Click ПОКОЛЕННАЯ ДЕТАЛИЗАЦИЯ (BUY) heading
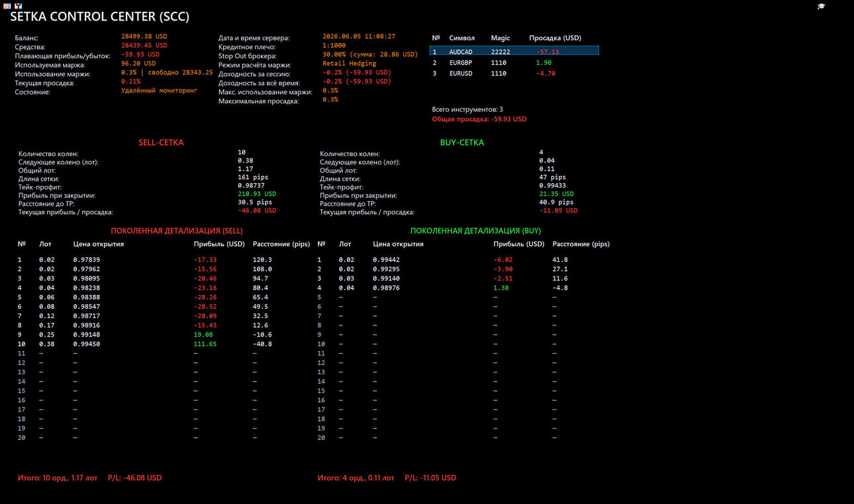Image resolution: width=854 pixels, height=504 pixels. [475, 231]
